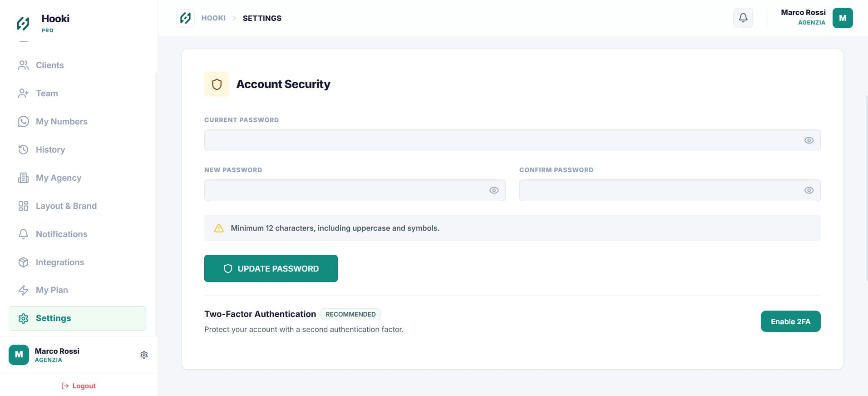The image size is (868, 396).
Task: Click the My Plan lightning icon
Action: [x=23, y=290]
